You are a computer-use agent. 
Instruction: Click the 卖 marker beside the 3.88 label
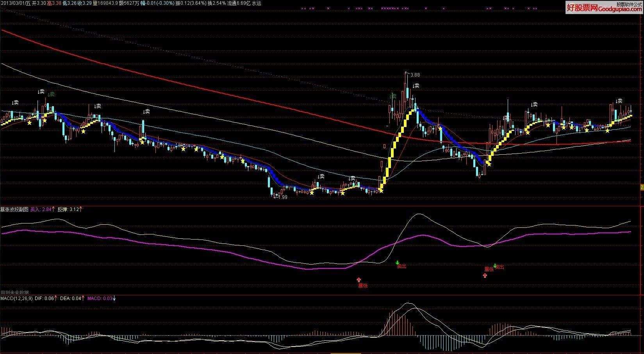coord(416,86)
